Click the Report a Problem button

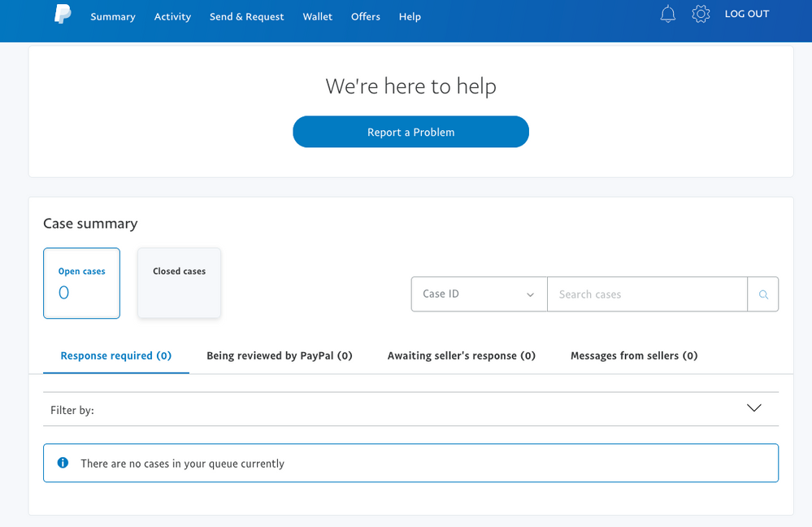point(410,132)
